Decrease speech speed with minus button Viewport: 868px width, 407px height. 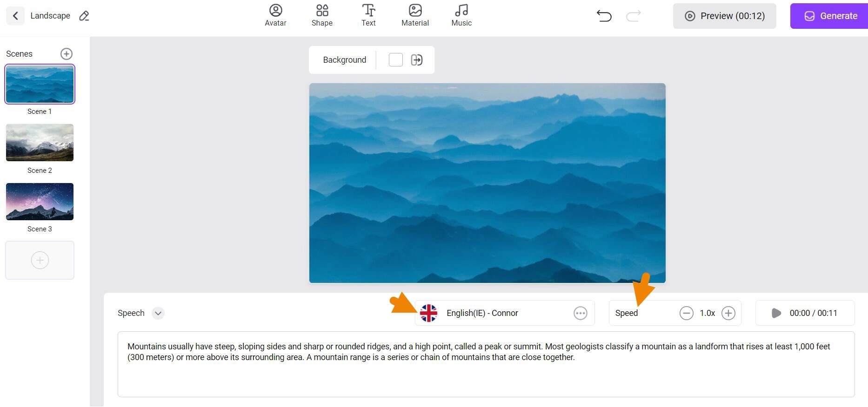coord(686,313)
